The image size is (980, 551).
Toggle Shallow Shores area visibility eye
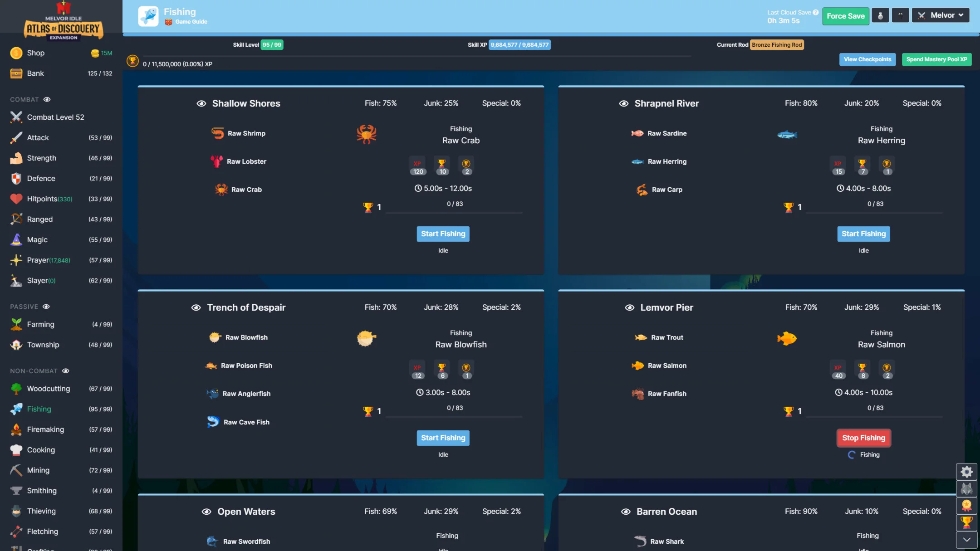coord(201,104)
